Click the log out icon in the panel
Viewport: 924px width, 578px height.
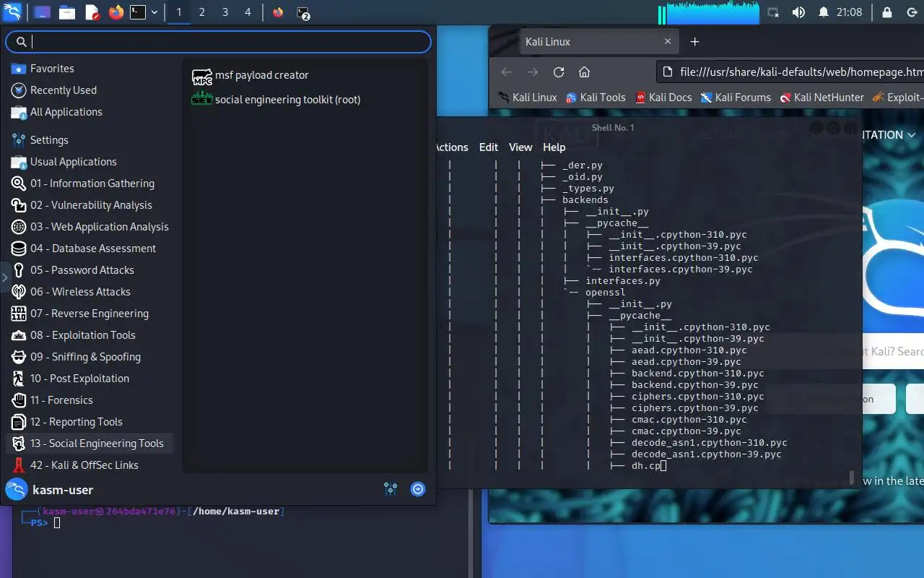911,12
